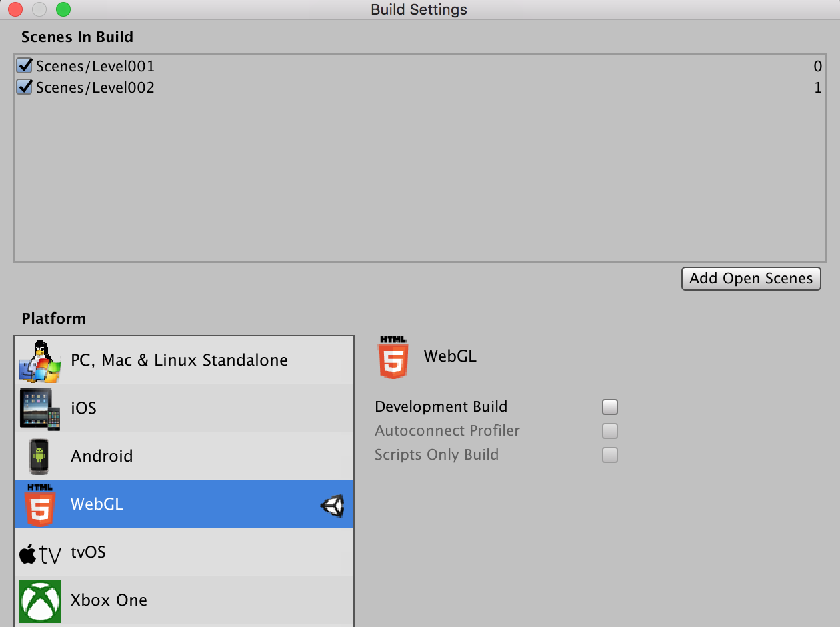Click the Xbox One logo icon
Screen dimensions: 840x627
click(x=39, y=601)
